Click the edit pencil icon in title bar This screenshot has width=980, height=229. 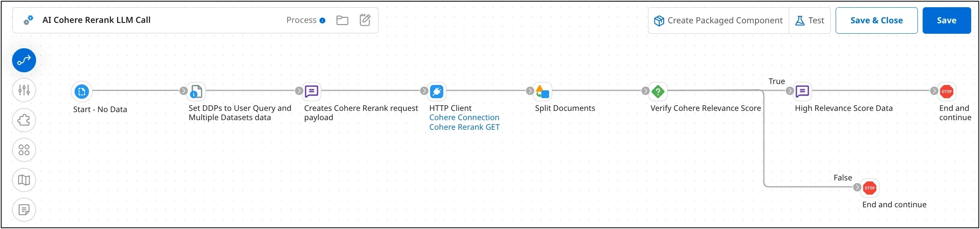pos(365,20)
